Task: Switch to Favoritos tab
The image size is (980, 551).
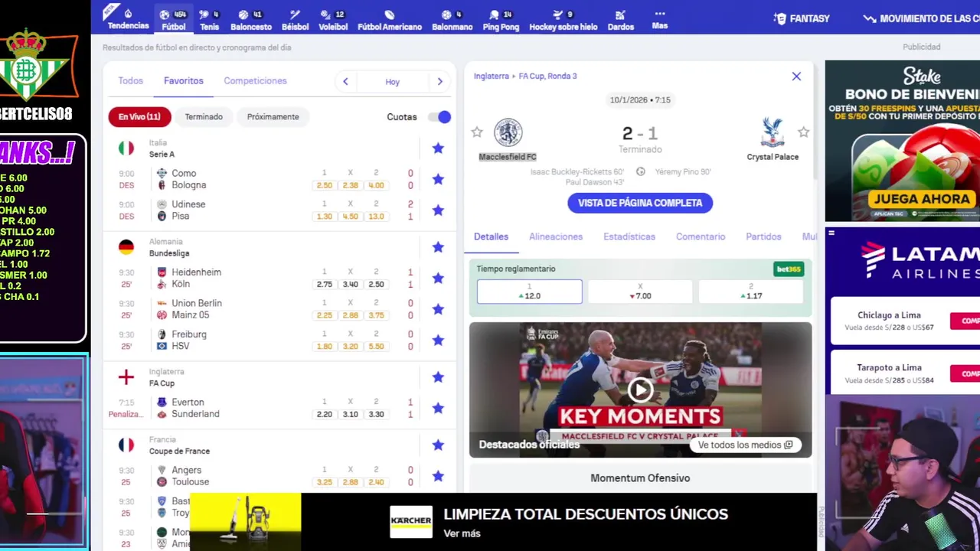Action: 184,80
